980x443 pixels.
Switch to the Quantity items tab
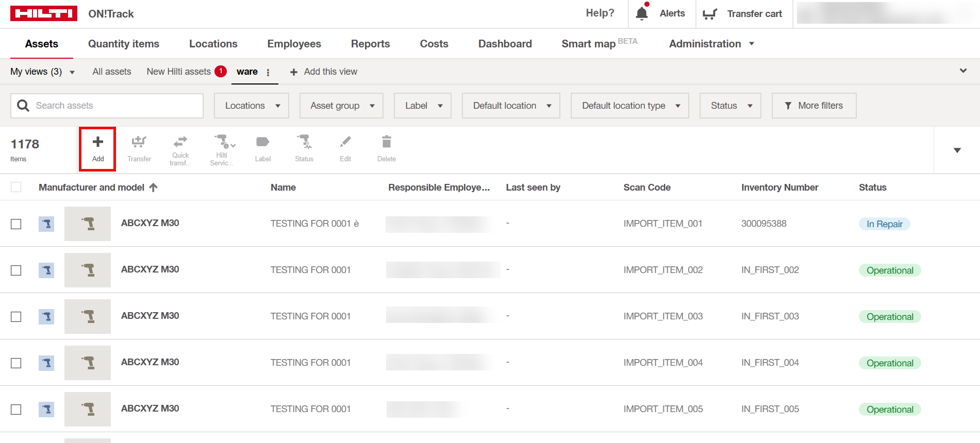click(124, 44)
